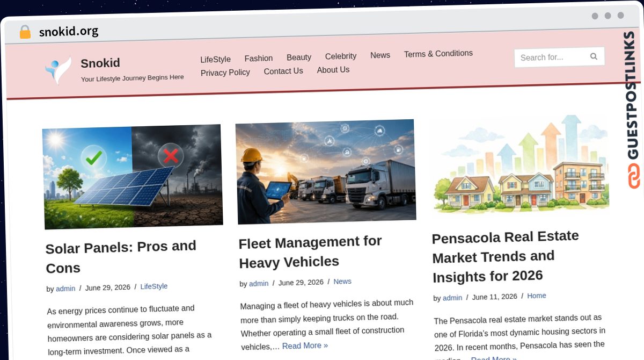Visit the Privacy Policy page
The image size is (644, 360).
point(225,73)
